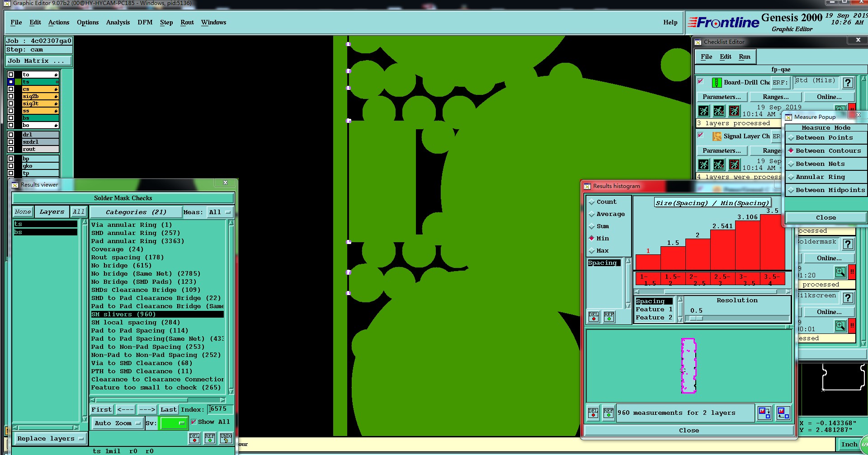The image size is (868, 455).
Task: Open the Std (Mils) ERF field
Action: point(816,82)
